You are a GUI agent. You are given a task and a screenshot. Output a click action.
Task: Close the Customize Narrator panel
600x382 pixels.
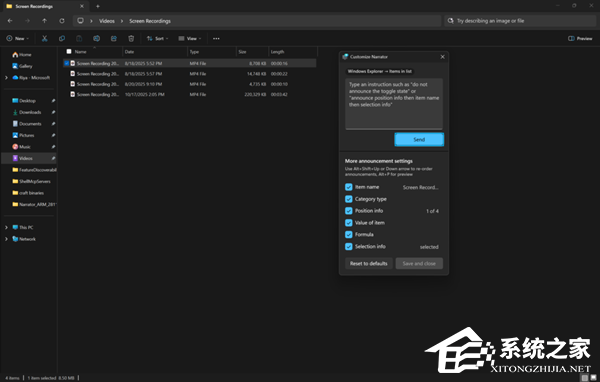[442, 57]
